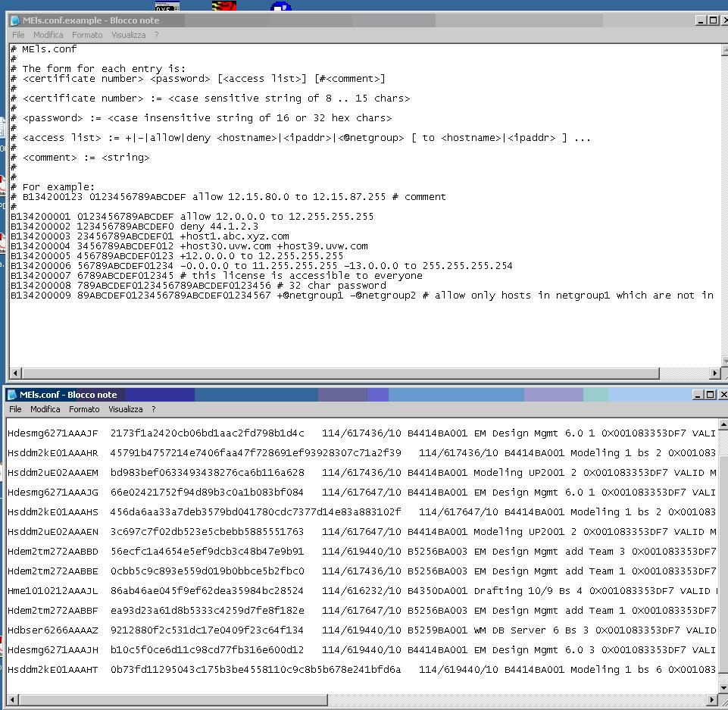Click the Hdesmg6271AAAJF entry
This screenshot has width=728, height=710.
(x=361, y=433)
